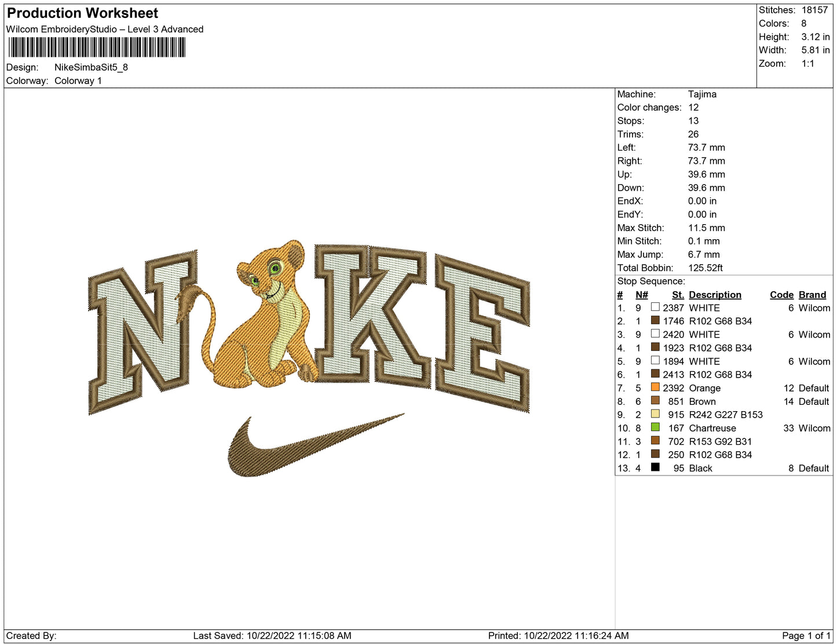Click the "Brand" column header
This screenshot has height=644, width=837.
click(x=813, y=295)
